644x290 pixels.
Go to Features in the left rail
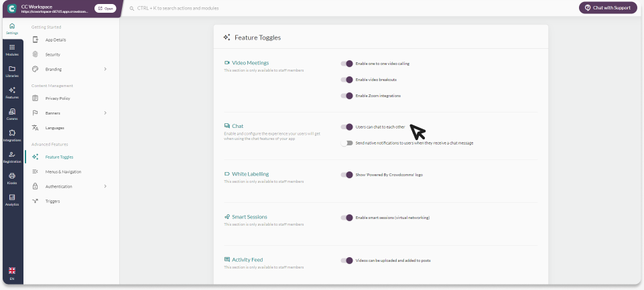pos(12,92)
